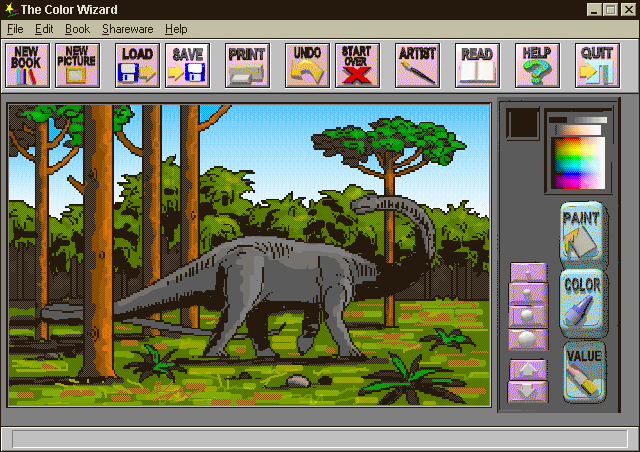Load a saved picture with the Load icon
The width and height of the screenshot is (640, 452).
(x=138, y=65)
